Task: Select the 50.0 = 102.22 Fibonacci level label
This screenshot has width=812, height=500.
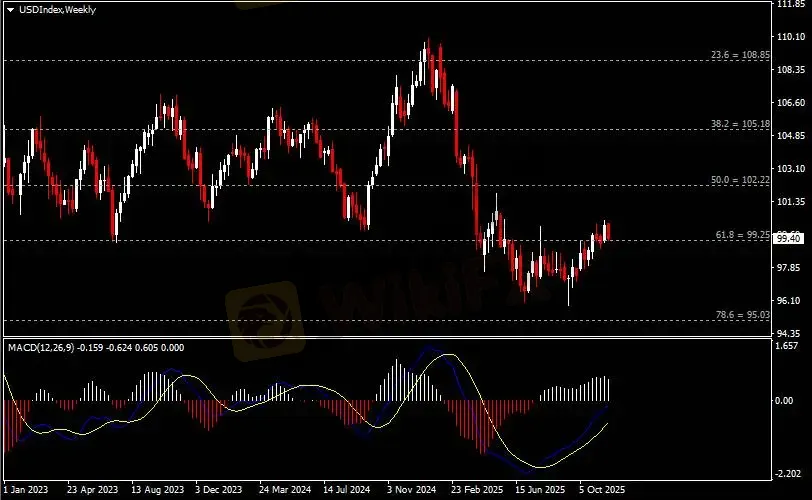Action: [x=740, y=180]
